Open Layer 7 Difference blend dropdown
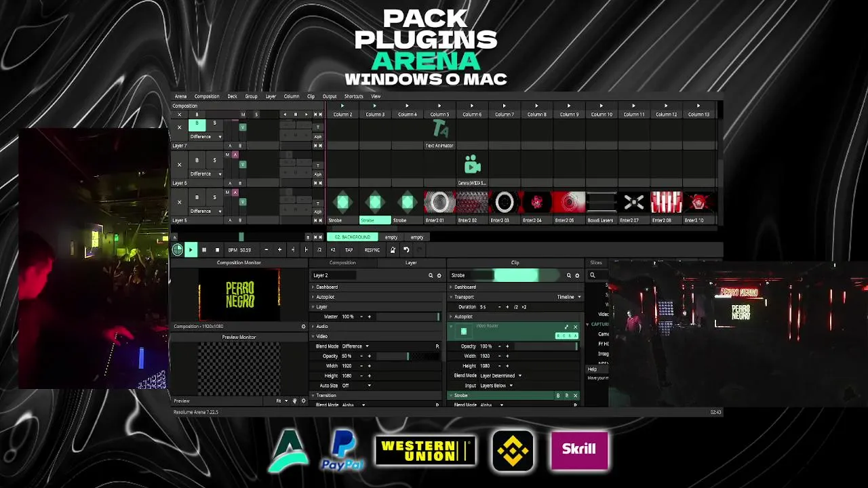868x488 pixels. pyautogui.click(x=205, y=137)
